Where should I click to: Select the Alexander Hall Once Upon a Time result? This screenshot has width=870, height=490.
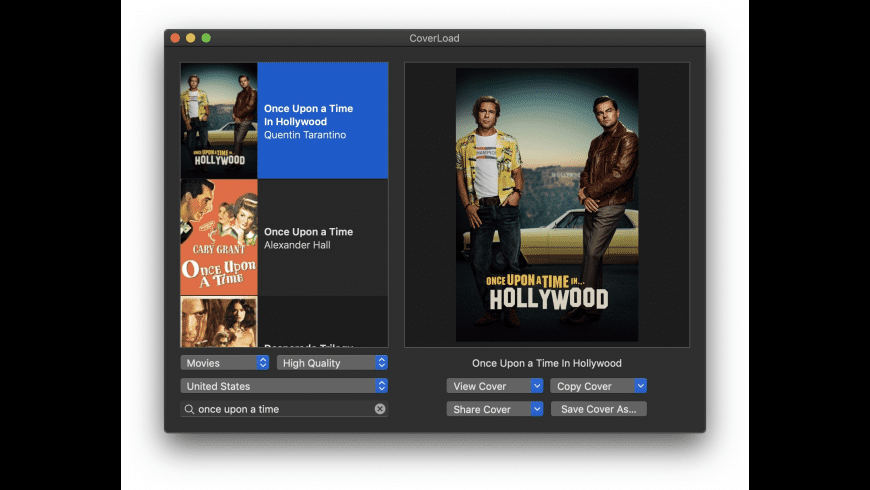click(x=322, y=238)
